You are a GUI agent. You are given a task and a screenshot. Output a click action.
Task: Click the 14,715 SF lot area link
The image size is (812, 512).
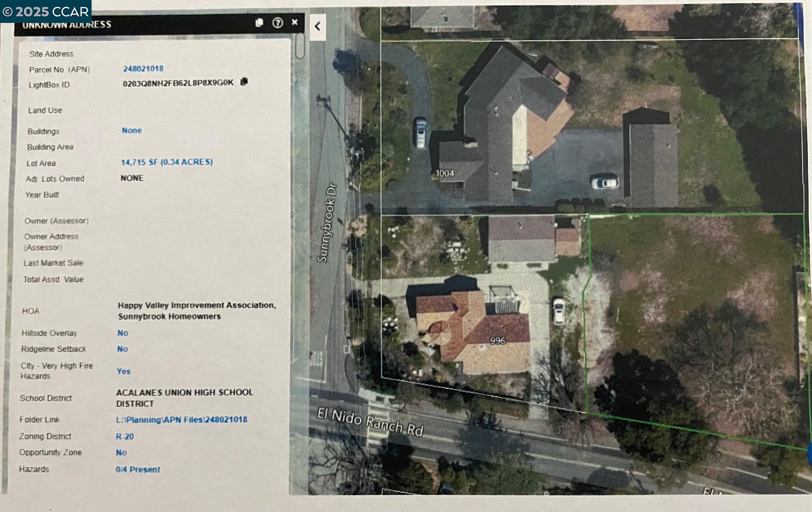pos(168,162)
